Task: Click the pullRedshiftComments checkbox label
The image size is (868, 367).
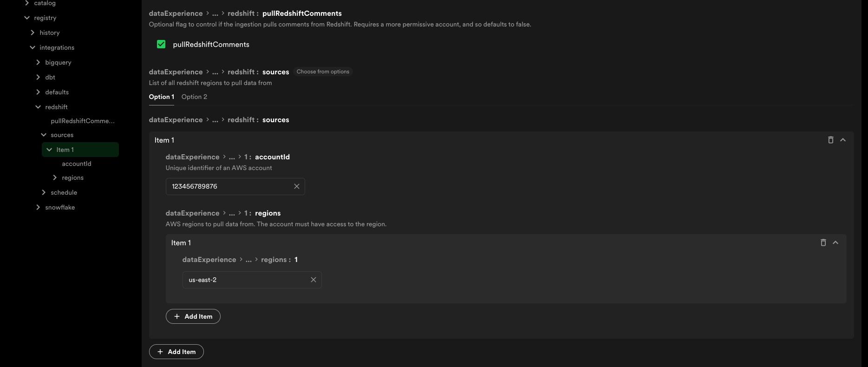Action: coord(211,45)
